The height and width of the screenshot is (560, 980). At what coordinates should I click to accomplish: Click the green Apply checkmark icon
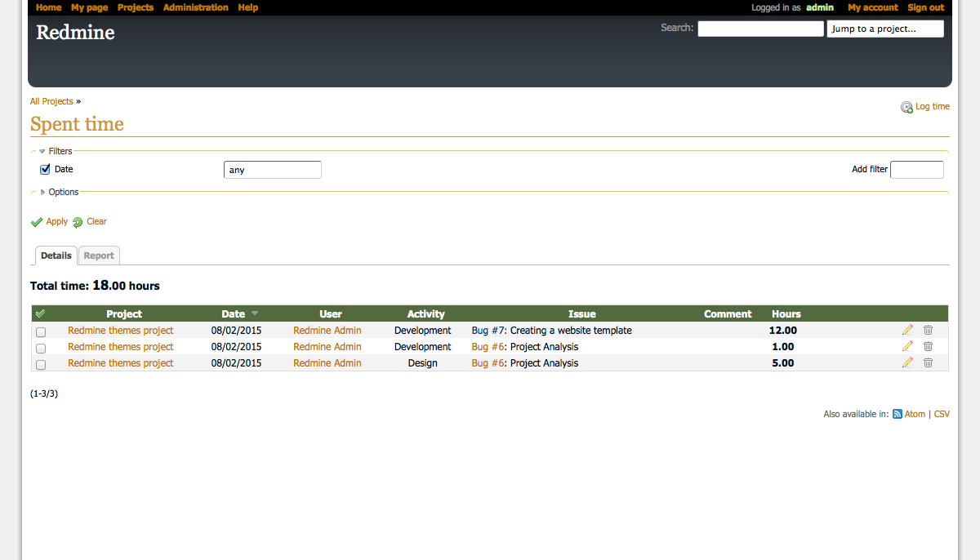tap(37, 222)
